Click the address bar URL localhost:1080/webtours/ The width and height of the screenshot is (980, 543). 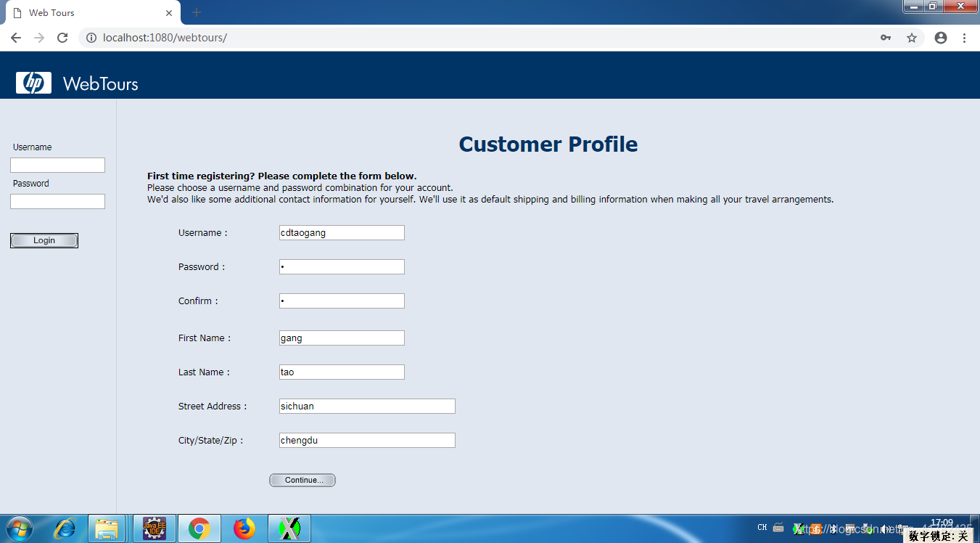pyautogui.click(x=165, y=38)
